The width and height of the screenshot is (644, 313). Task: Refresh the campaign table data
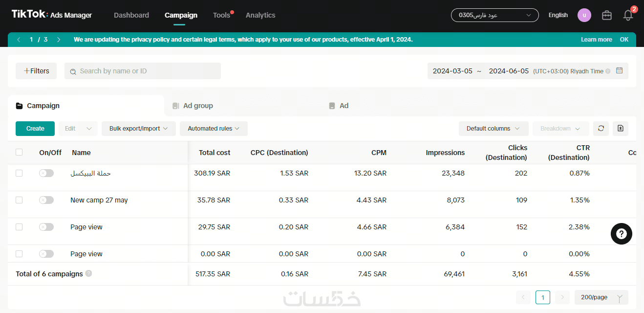[x=601, y=129]
